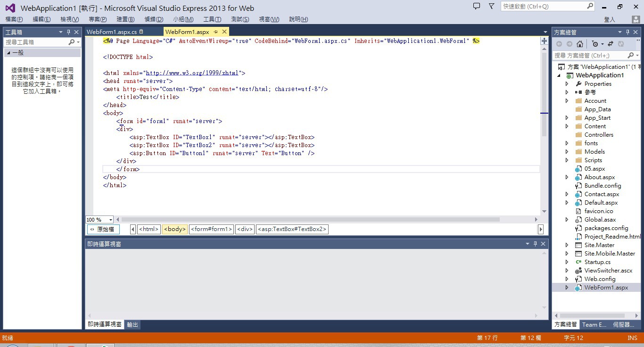
Task: Switch to the 伺服器 tab in Solution Explorer
Action: (623, 324)
